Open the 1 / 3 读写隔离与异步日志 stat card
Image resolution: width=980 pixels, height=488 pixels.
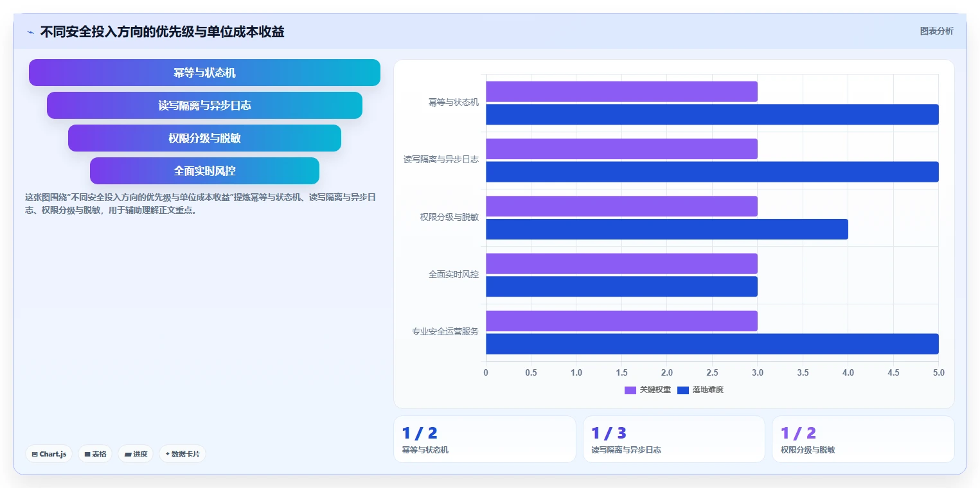(674, 439)
